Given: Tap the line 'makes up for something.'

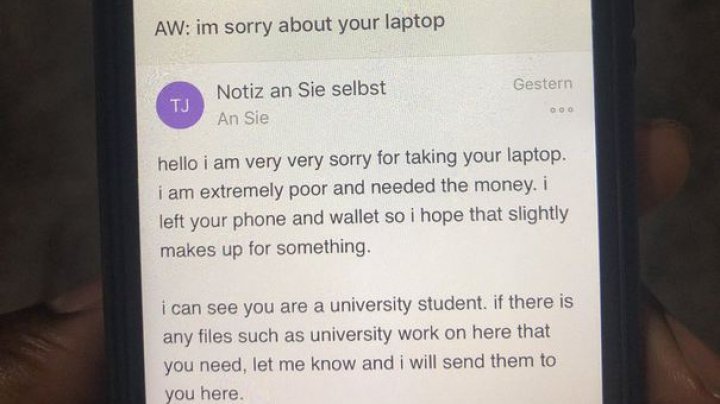Looking at the screenshot, I should coord(265,249).
